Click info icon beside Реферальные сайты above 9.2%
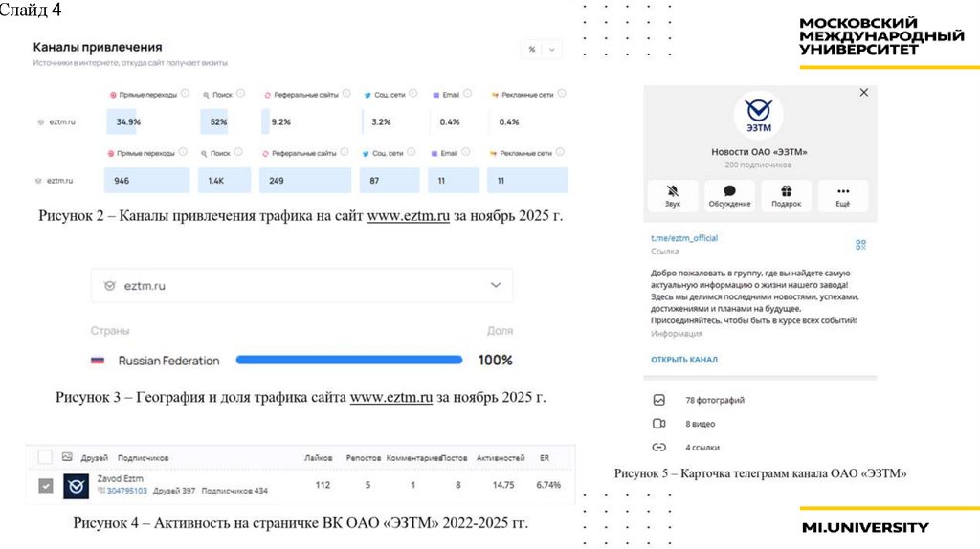Image resolution: width=980 pixels, height=549 pixels. [346, 94]
